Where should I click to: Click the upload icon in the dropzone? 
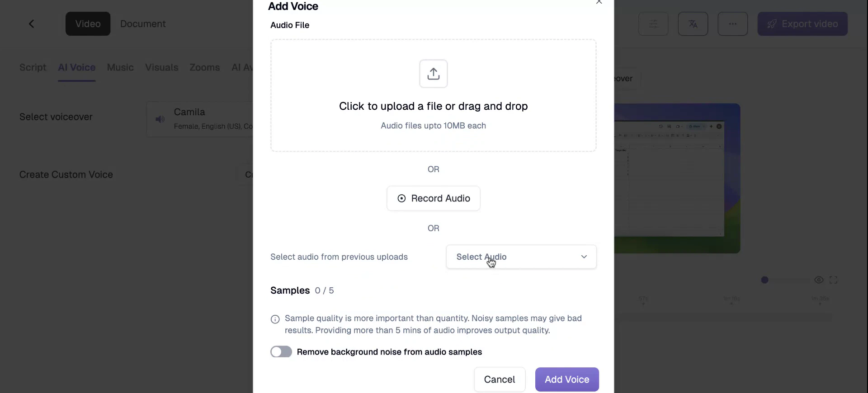pyautogui.click(x=433, y=74)
